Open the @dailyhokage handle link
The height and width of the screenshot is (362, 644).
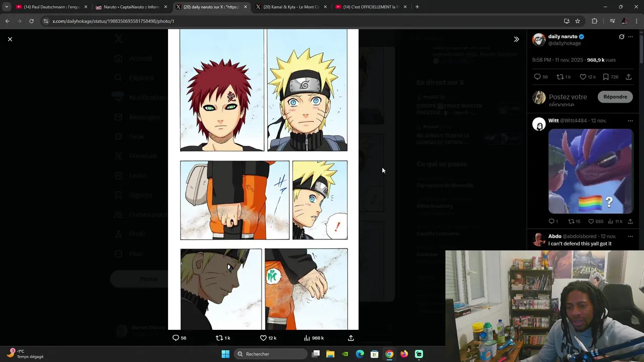[x=565, y=43]
